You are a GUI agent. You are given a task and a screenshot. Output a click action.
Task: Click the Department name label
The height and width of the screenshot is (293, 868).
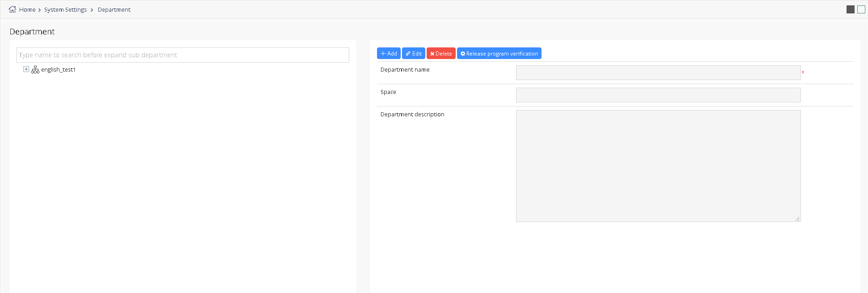405,70
